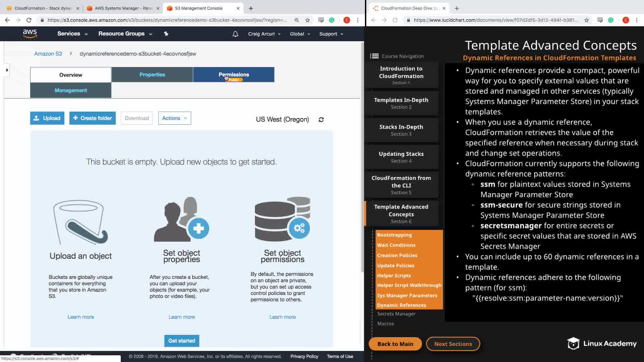Click the Next Sections button
Screen dimensions: 644x362
click(x=453, y=344)
